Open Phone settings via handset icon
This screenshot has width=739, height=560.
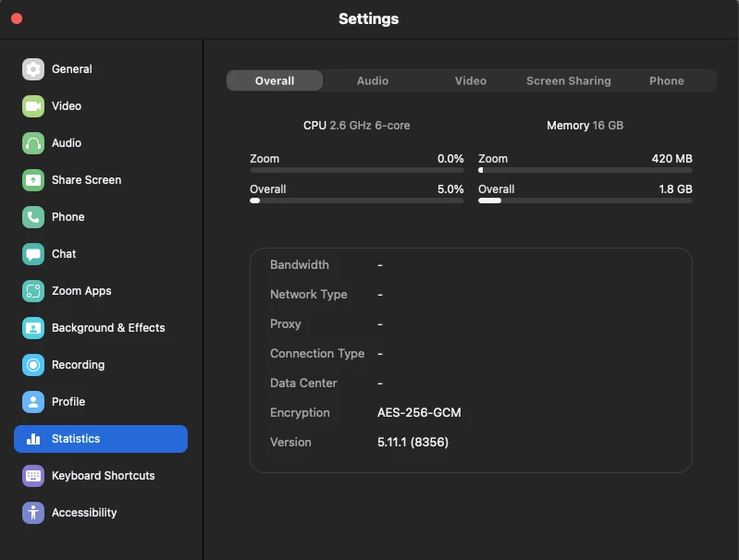[33, 217]
